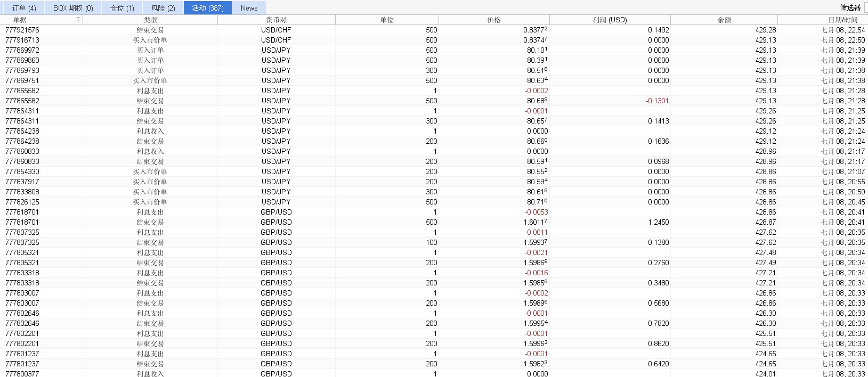
Task: Click the profit value 0.1492
Action: point(658,30)
